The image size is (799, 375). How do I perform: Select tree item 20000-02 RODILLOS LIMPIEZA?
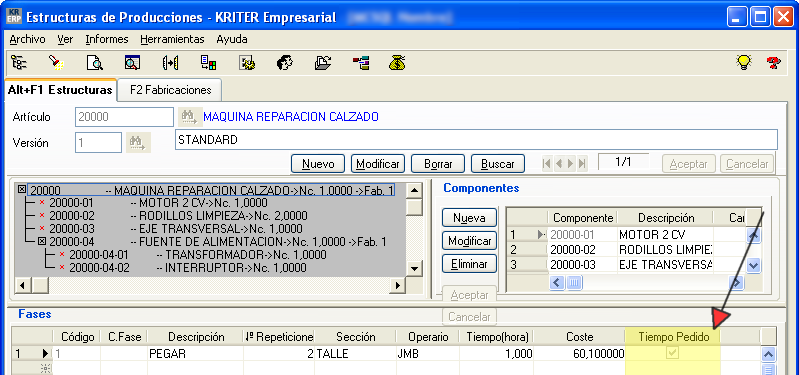(x=178, y=216)
